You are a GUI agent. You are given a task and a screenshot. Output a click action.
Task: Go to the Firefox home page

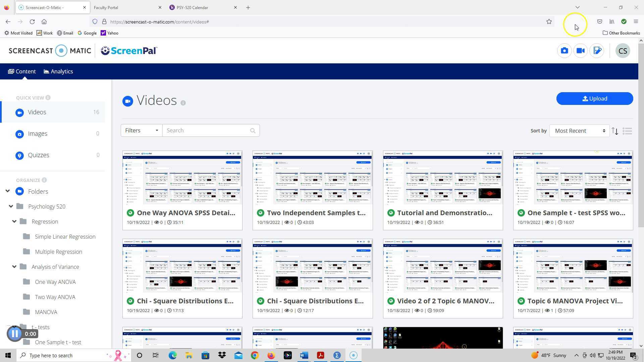pos(44,22)
